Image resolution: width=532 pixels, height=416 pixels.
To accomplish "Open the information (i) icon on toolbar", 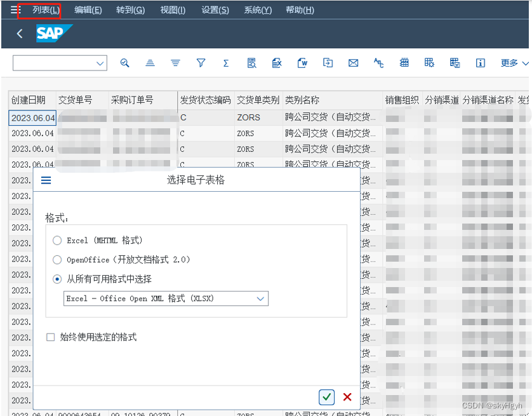I will (480, 63).
